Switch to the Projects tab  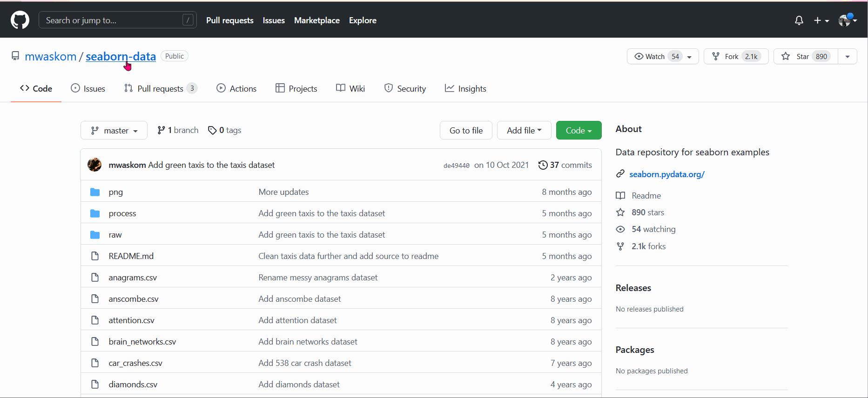296,88
